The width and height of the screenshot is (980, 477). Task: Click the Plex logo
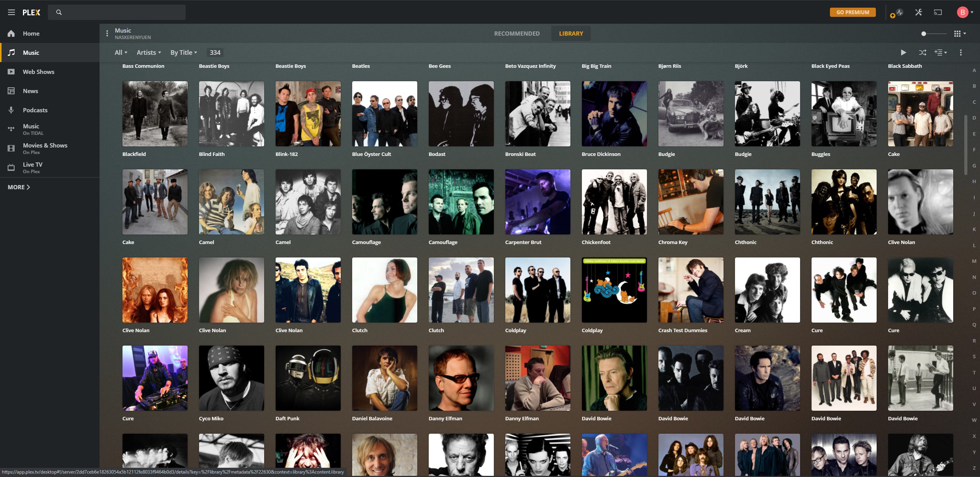click(31, 12)
